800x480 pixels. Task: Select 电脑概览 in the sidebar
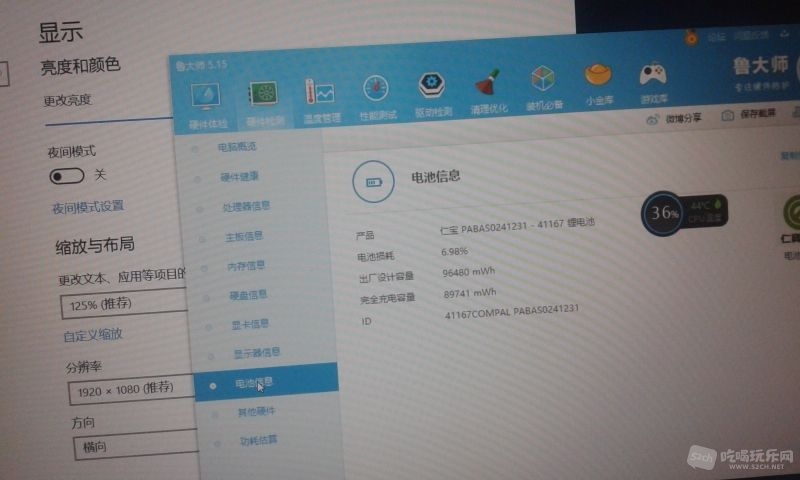point(237,147)
